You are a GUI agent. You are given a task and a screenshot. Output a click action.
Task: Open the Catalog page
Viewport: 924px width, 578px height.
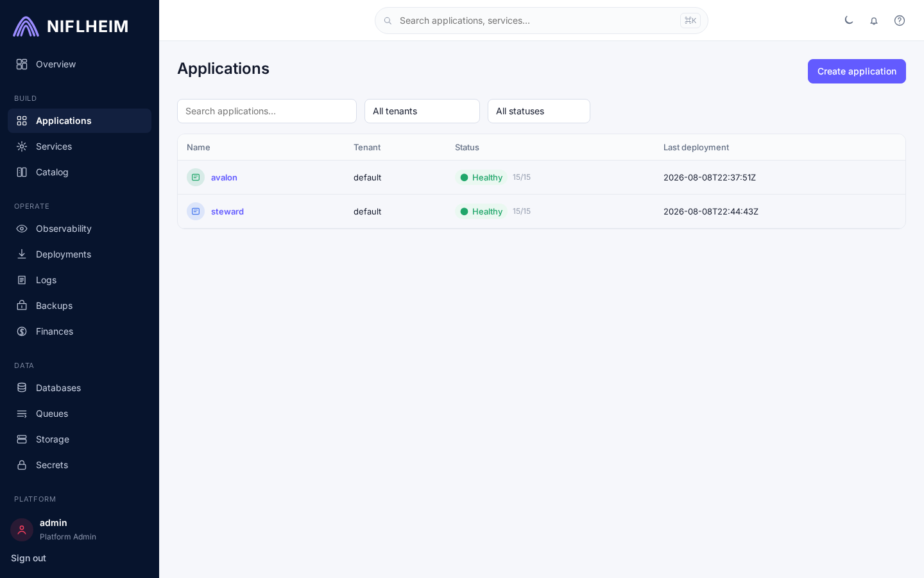tap(80, 172)
